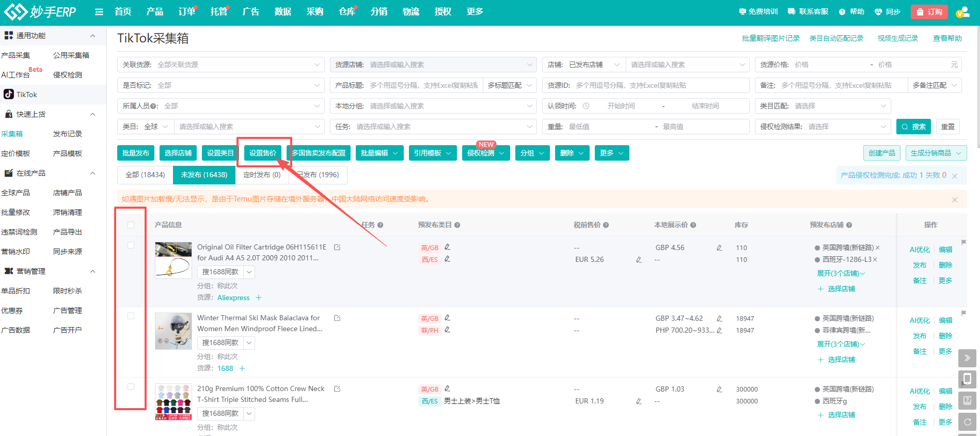The height and width of the screenshot is (436, 980).
Task: Open the user avatar icon in header
Action: tap(962, 12)
